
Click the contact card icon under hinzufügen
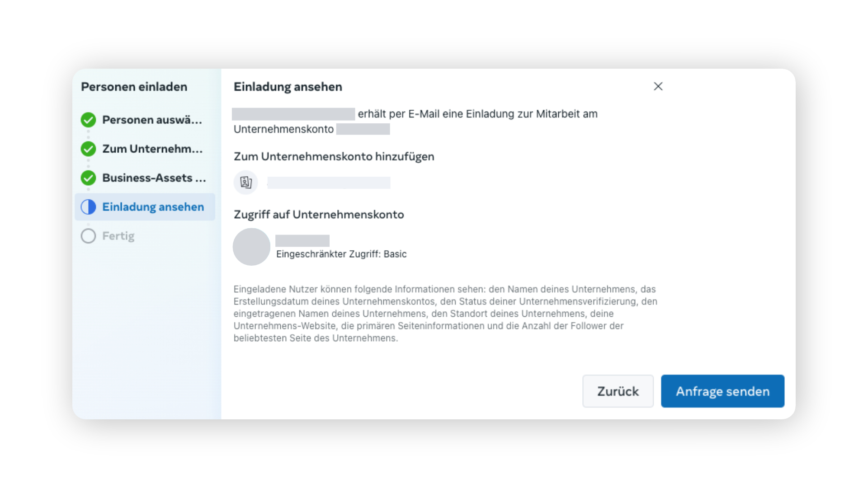[246, 182]
